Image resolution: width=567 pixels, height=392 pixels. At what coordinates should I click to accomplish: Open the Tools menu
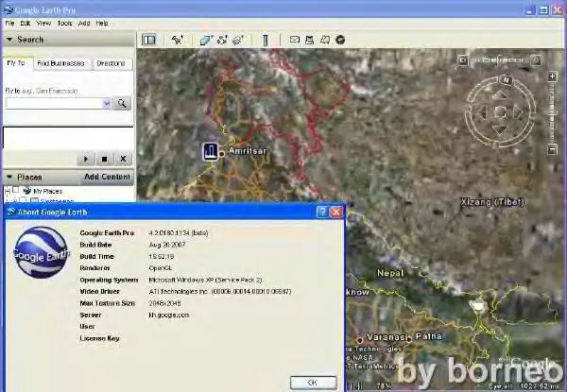click(x=64, y=23)
